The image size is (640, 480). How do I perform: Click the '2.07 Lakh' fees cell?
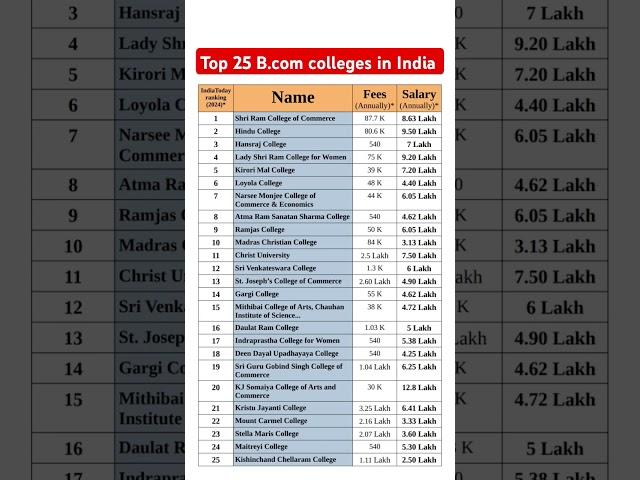[374, 434]
